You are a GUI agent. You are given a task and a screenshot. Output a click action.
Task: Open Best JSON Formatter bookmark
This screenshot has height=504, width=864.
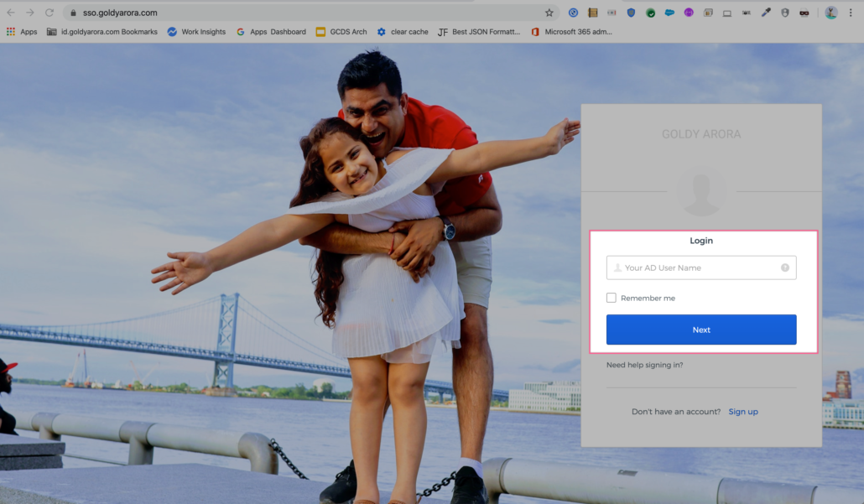click(479, 32)
